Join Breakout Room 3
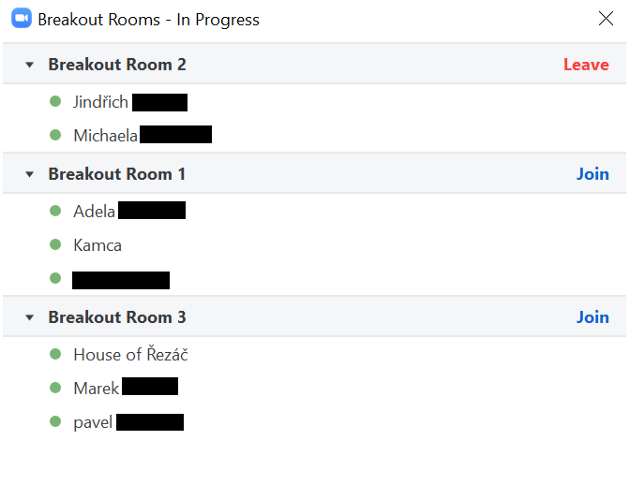This screenshot has width=629, height=484. (592, 317)
